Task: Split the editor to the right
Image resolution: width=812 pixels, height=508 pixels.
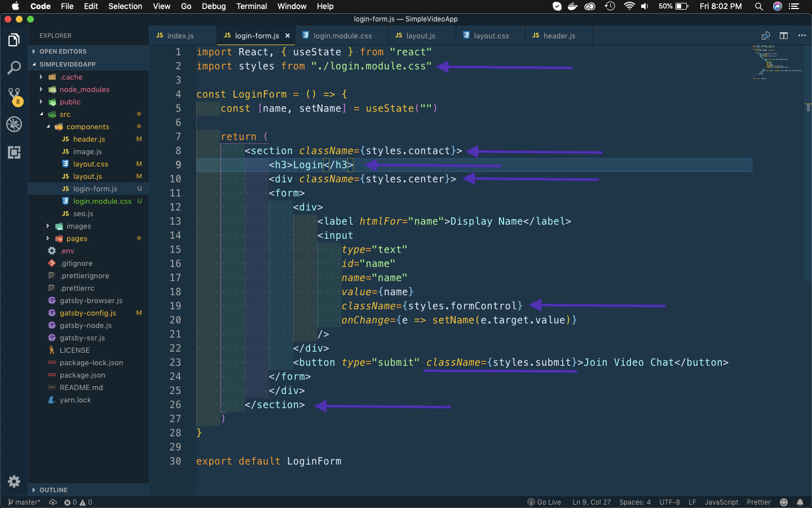Action: pos(784,36)
